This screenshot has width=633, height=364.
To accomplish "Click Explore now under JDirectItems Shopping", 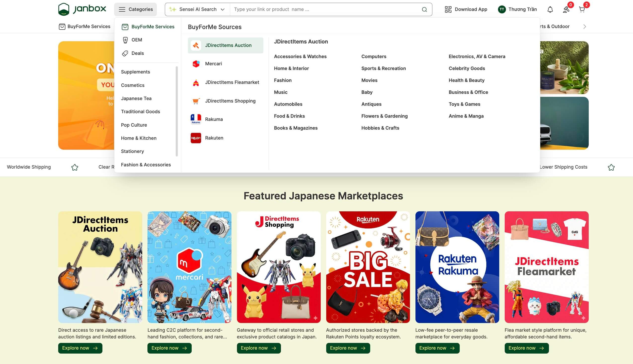I will (259, 348).
